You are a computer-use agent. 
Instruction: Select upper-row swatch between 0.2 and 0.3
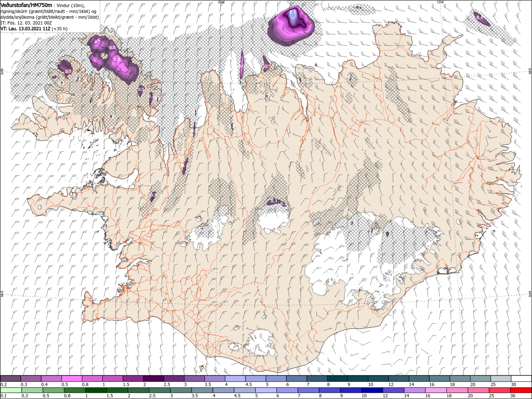[10, 379]
